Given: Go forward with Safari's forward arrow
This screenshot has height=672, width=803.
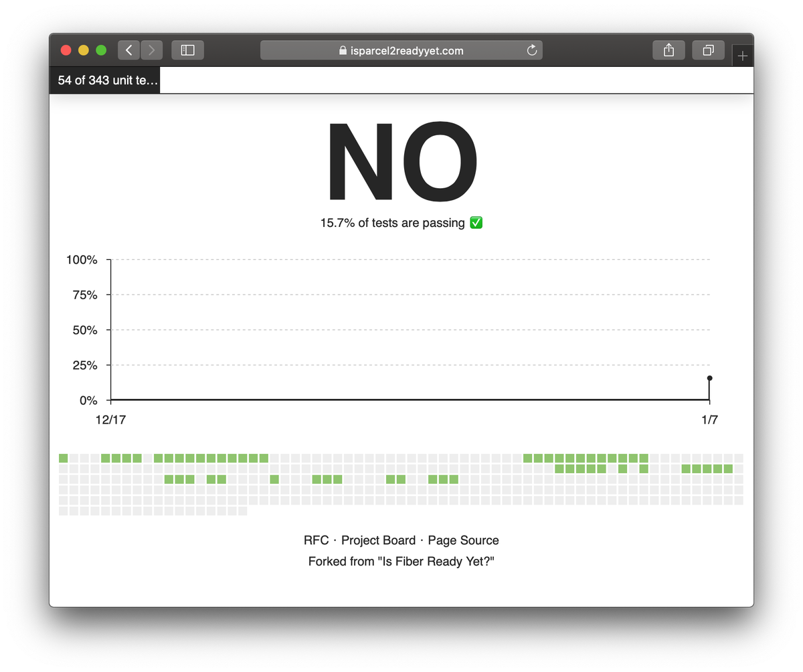Looking at the screenshot, I should pyautogui.click(x=152, y=50).
